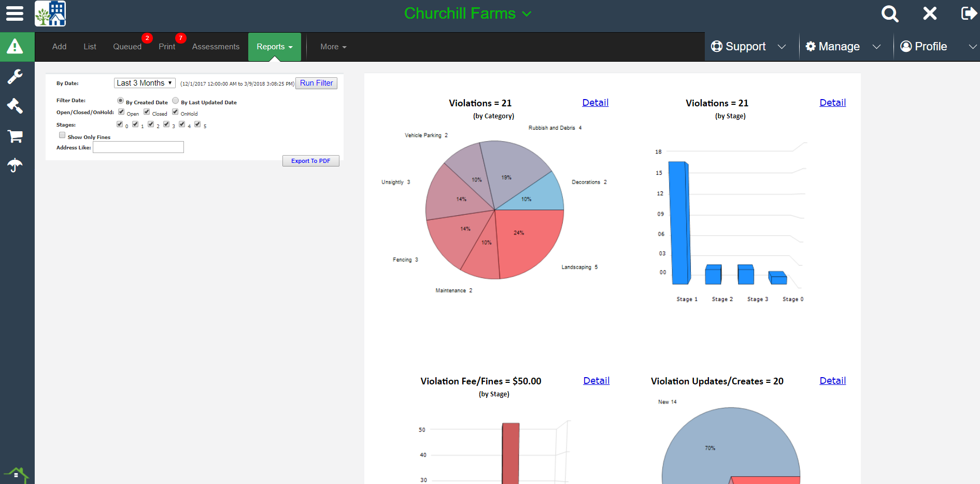Viewport: 980px width, 484px height.
Task: Click the Profile user icon
Action: coord(906,47)
